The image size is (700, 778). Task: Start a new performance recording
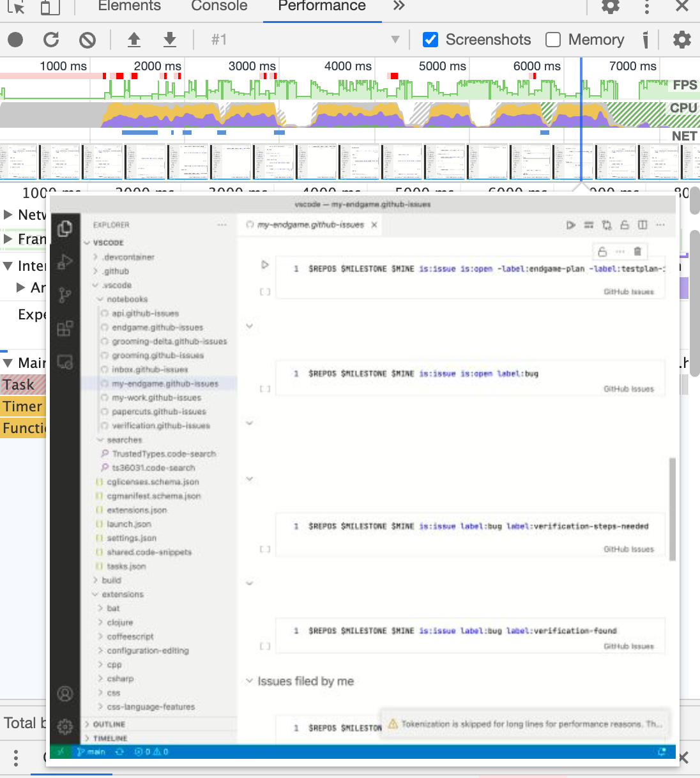tap(15, 39)
